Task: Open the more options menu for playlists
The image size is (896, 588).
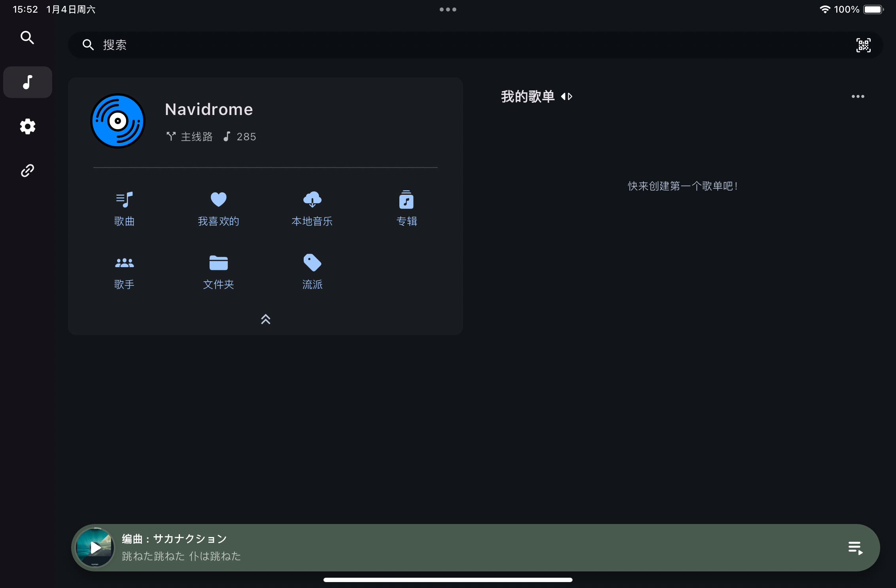Action: (857, 96)
